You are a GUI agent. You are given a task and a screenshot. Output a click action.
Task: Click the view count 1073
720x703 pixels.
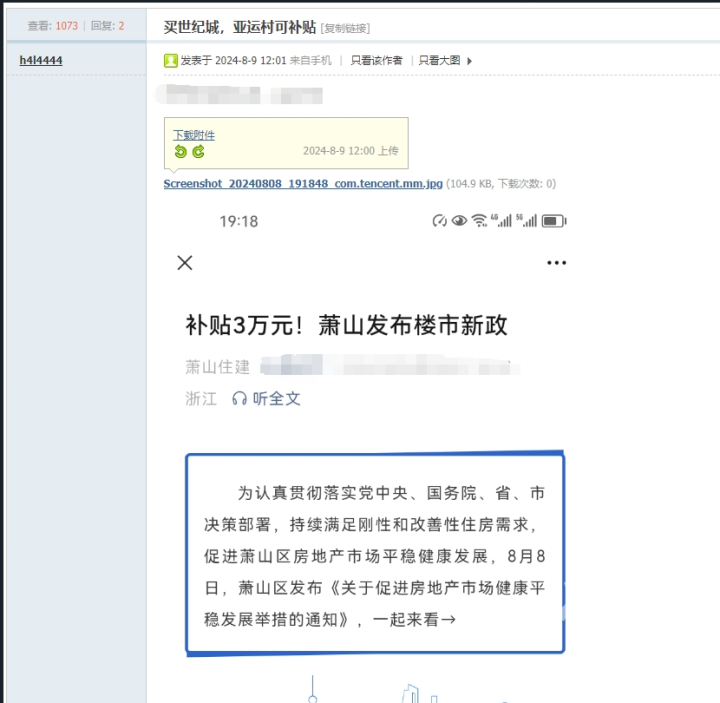[67, 26]
